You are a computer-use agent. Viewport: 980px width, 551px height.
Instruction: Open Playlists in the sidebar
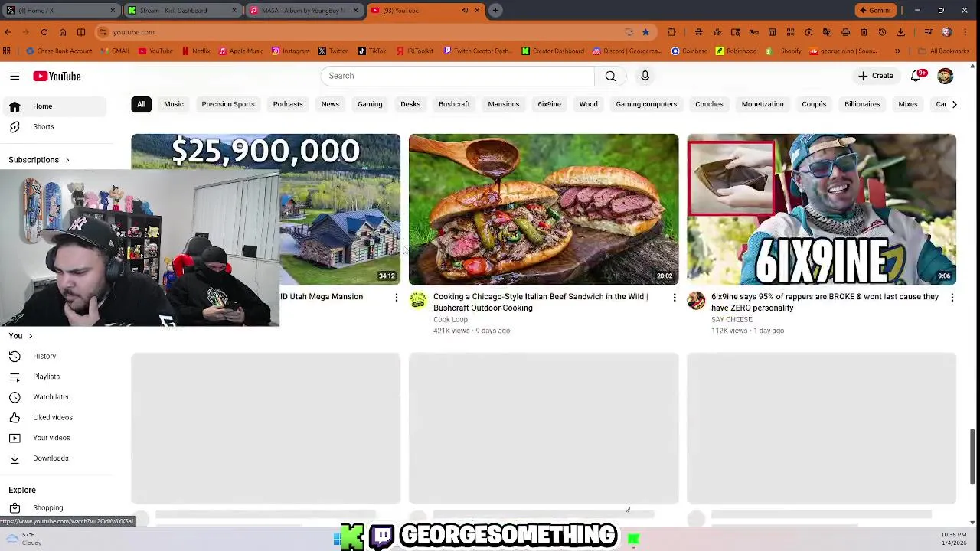[x=54, y=377]
